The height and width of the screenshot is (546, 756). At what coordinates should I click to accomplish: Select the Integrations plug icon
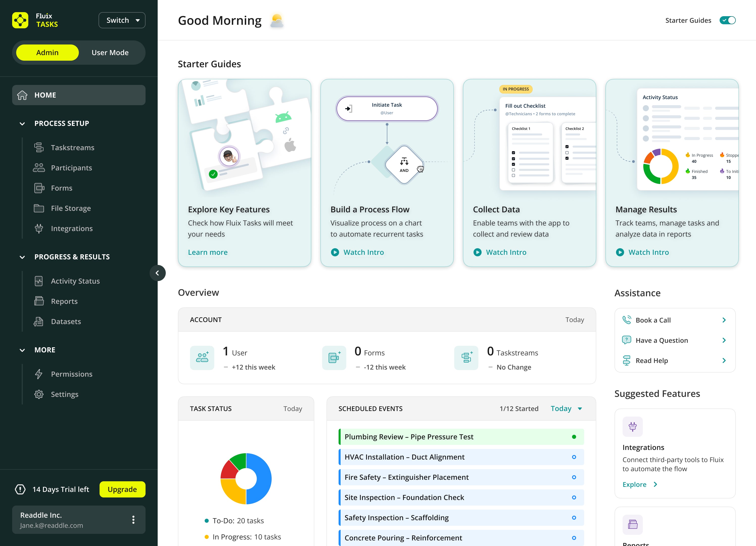point(39,229)
